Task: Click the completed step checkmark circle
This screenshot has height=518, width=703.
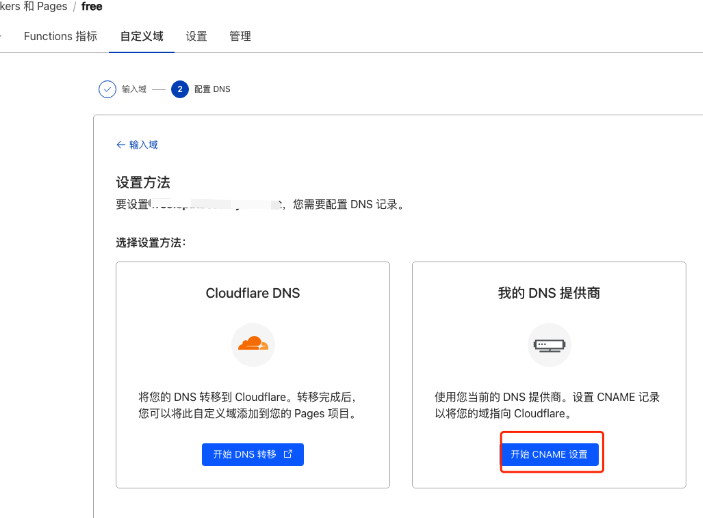Action: point(107,89)
